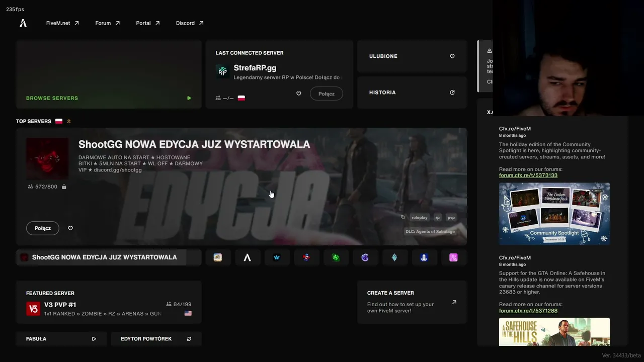Collapse the Top Servers section chevron

coord(69,121)
